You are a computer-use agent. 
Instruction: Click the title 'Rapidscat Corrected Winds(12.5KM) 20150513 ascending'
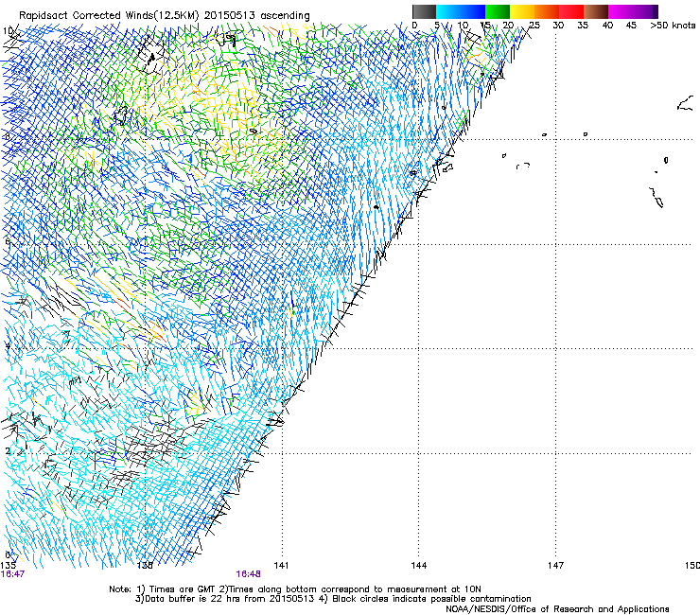click(x=165, y=16)
